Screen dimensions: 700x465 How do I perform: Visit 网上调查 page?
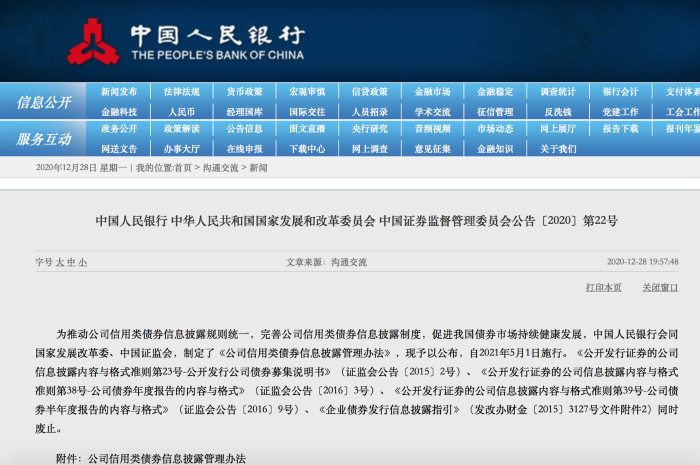(x=370, y=149)
